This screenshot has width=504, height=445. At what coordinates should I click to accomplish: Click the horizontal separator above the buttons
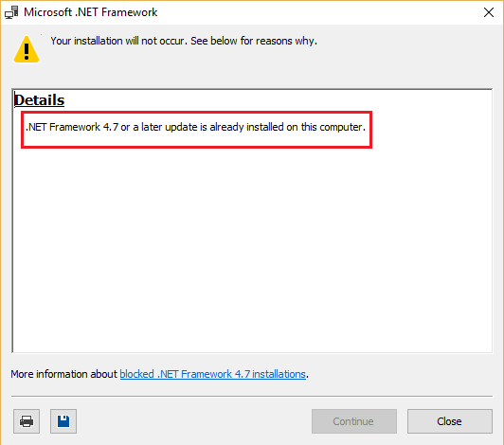pos(252,396)
